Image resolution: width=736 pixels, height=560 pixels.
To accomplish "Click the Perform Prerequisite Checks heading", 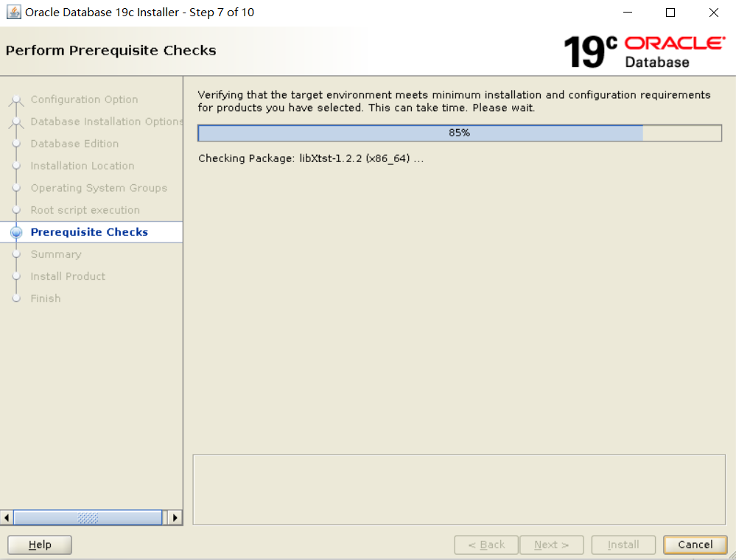I will (111, 51).
